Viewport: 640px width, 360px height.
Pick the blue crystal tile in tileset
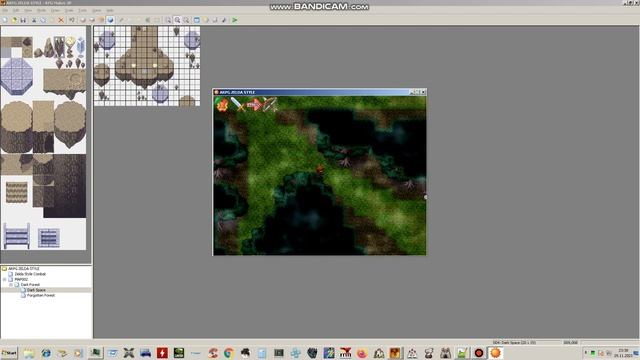[x=80, y=47]
